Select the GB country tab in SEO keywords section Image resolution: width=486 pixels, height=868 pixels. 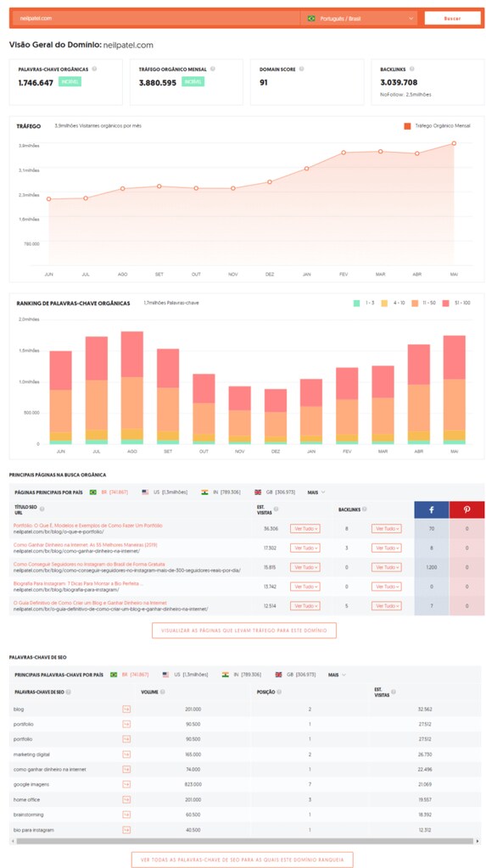click(x=295, y=675)
